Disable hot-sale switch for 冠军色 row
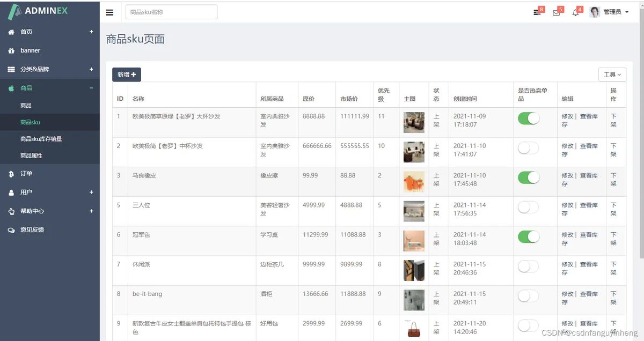 point(529,236)
